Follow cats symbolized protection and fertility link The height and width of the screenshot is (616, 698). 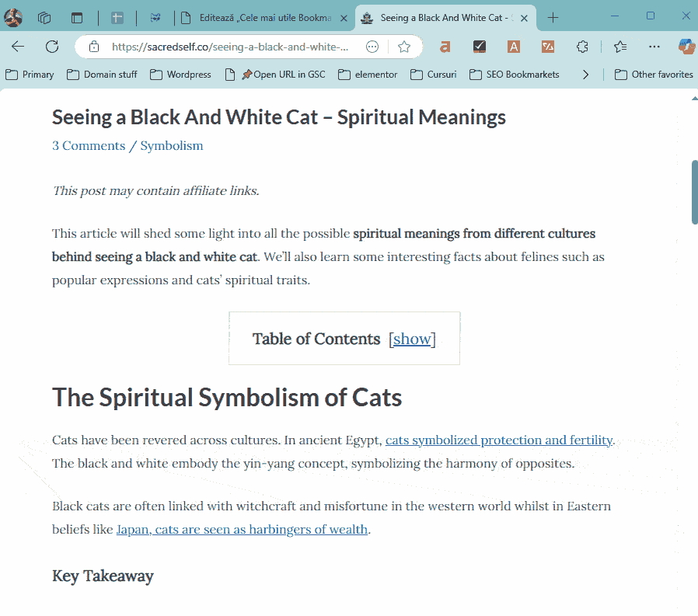[x=499, y=440]
